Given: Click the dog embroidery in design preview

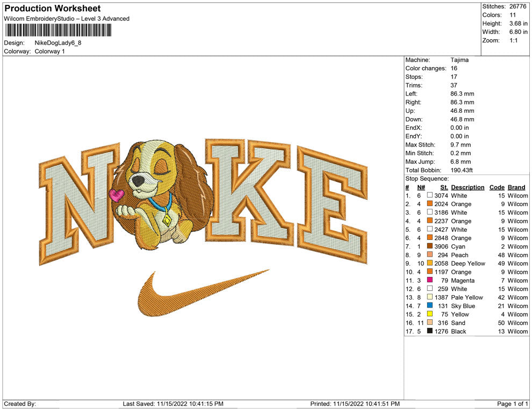Looking at the screenshot, I should [x=163, y=195].
